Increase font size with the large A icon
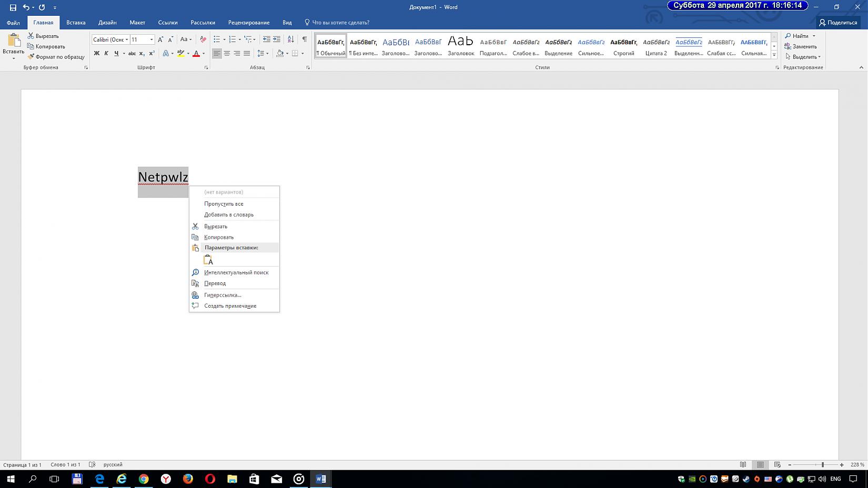 pyautogui.click(x=160, y=39)
